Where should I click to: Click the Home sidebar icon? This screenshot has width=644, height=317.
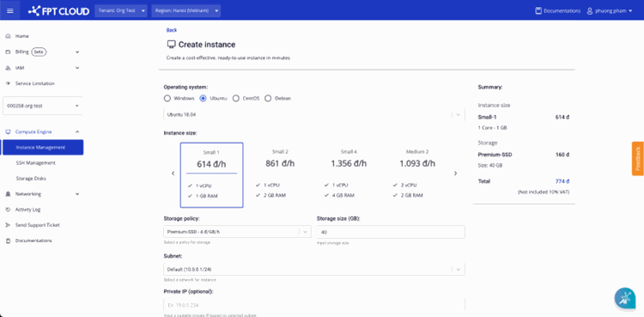8,36
